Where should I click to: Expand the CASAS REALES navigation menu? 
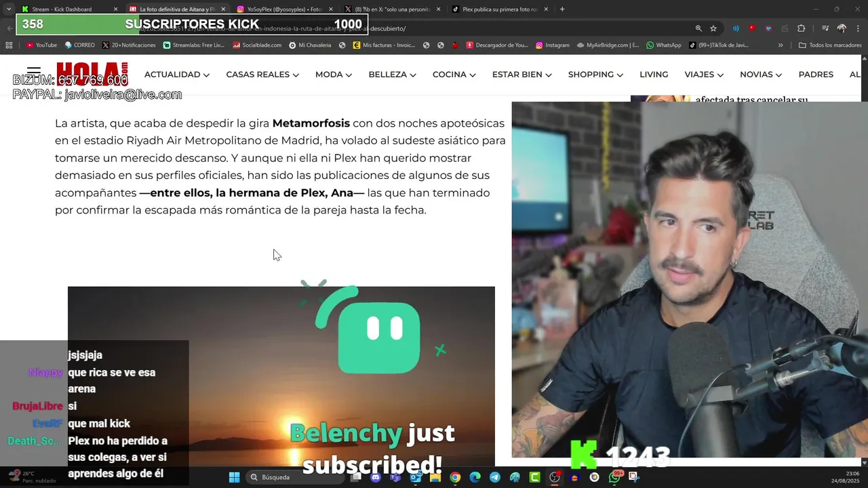[262, 75]
